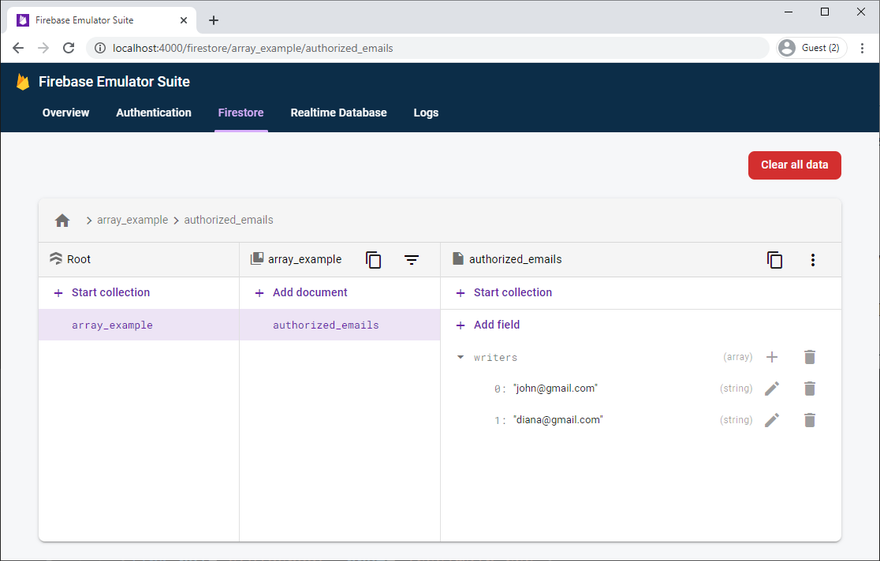This screenshot has height=561, width=880.
Task: Open the Realtime Database tab
Action: click(338, 113)
